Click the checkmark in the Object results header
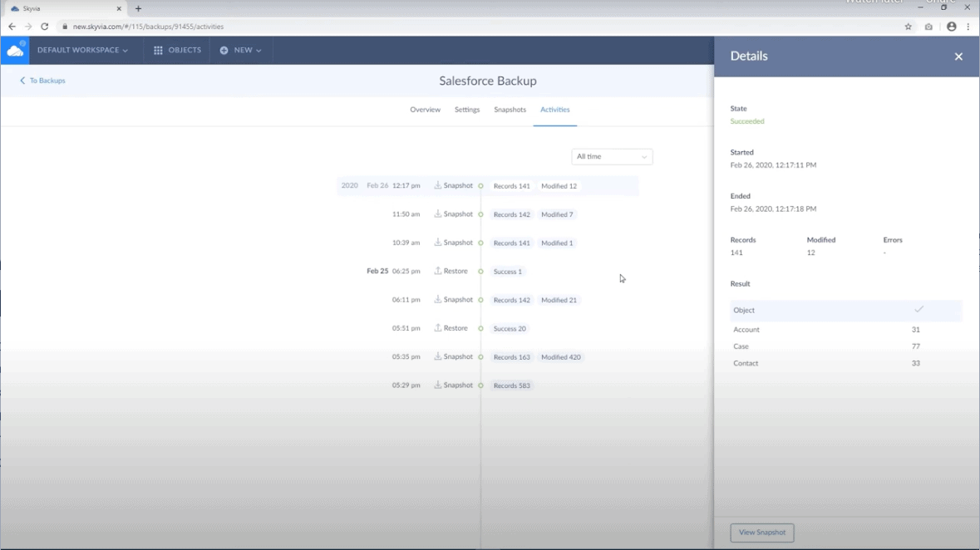Image resolution: width=980 pixels, height=550 pixels. coord(919,309)
